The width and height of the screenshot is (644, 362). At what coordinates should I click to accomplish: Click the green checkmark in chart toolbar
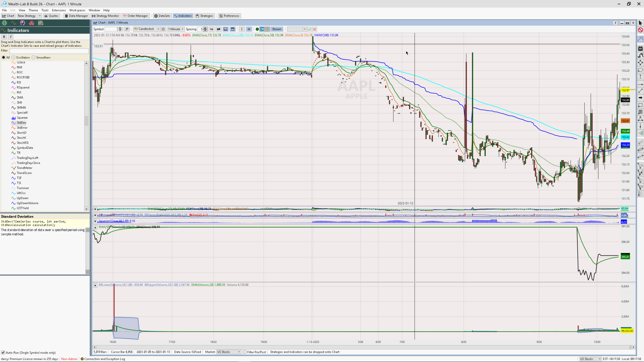click(x=309, y=29)
